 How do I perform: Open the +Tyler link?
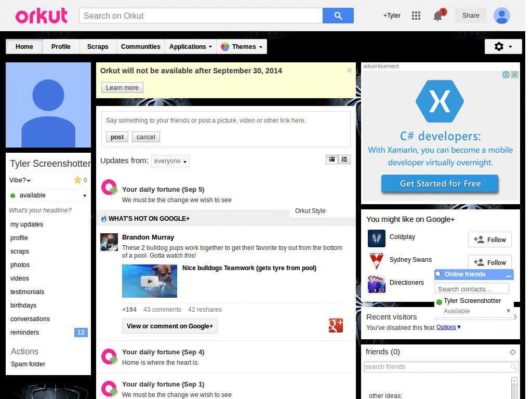[392, 16]
